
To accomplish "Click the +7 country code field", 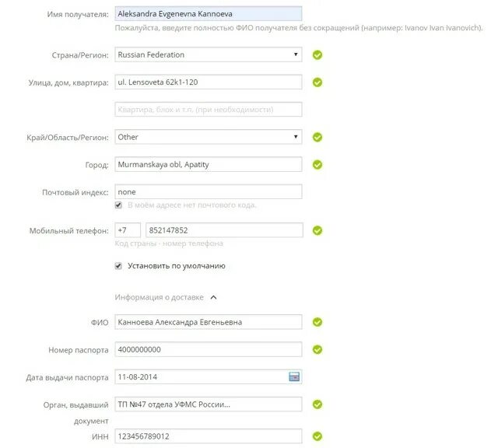I will pyautogui.click(x=128, y=230).
